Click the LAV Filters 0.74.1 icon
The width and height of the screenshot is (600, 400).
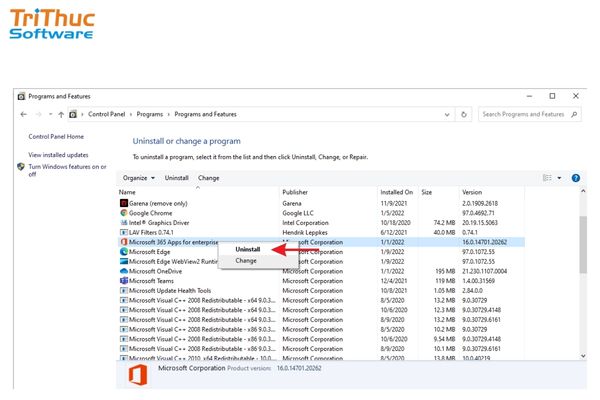pyautogui.click(x=124, y=232)
